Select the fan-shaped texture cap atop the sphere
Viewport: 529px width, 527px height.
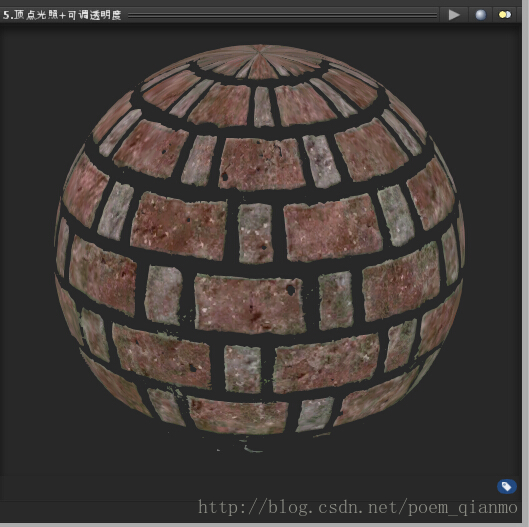point(260,62)
